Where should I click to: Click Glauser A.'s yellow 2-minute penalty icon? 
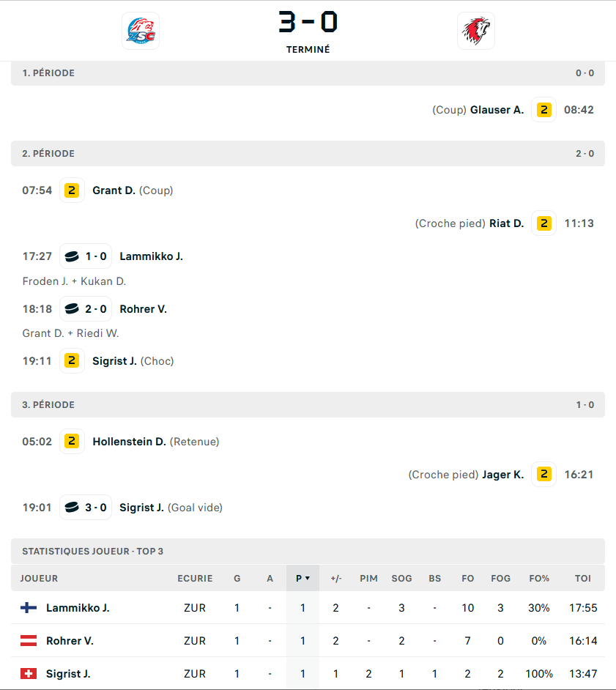[x=543, y=110]
